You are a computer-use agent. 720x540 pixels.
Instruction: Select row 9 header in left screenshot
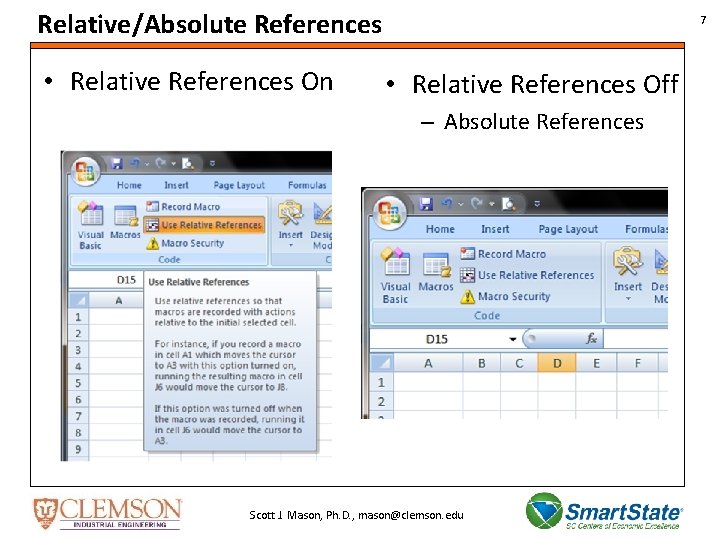coord(79,449)
